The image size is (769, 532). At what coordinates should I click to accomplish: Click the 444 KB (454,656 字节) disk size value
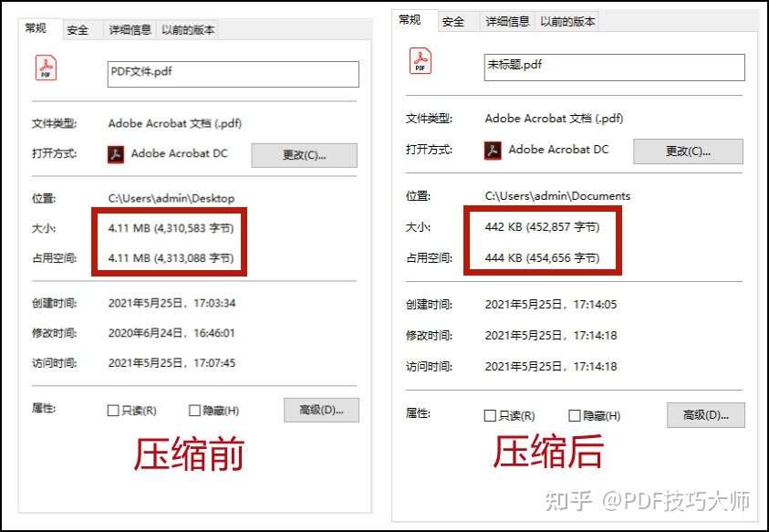pos(542,257)
